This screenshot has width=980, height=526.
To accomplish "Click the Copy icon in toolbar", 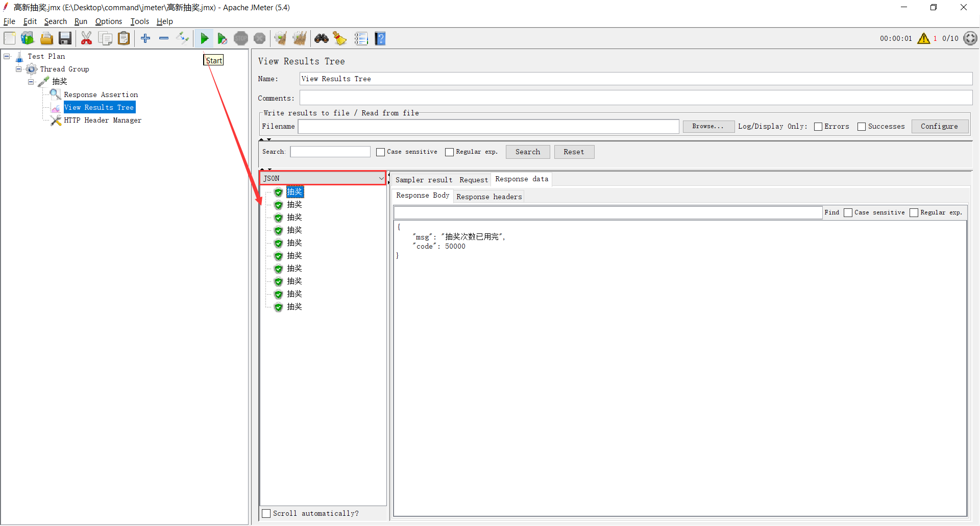I will coord(106,38).
